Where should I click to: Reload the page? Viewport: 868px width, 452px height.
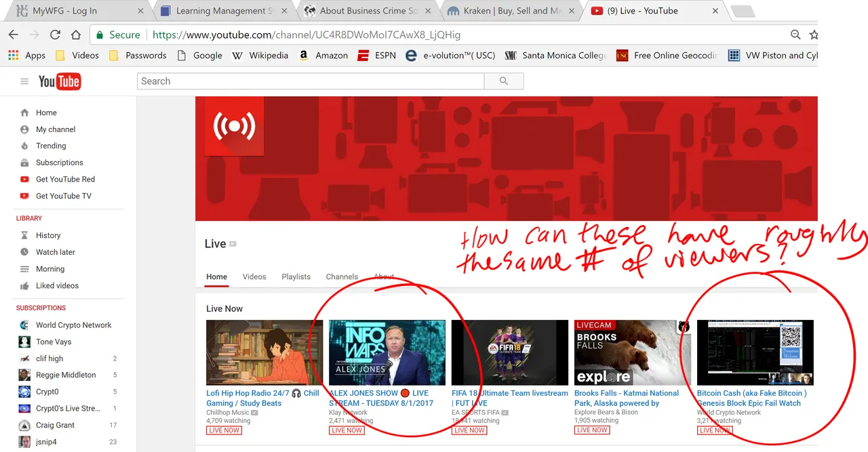(x=55, y=35)
